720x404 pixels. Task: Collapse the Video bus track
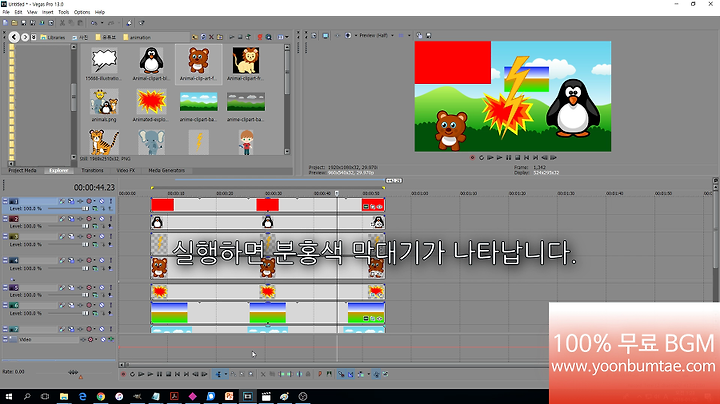5,339
